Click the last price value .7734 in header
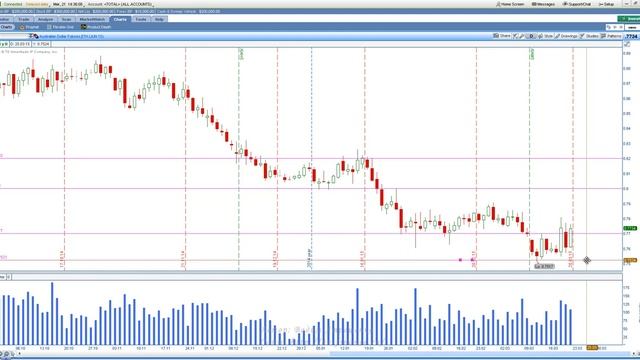 click(631, 36)
